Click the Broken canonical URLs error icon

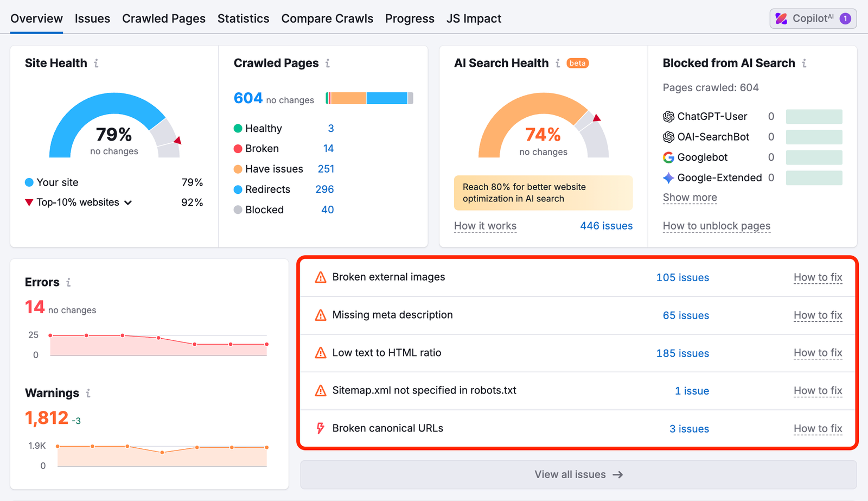point(321,428)
